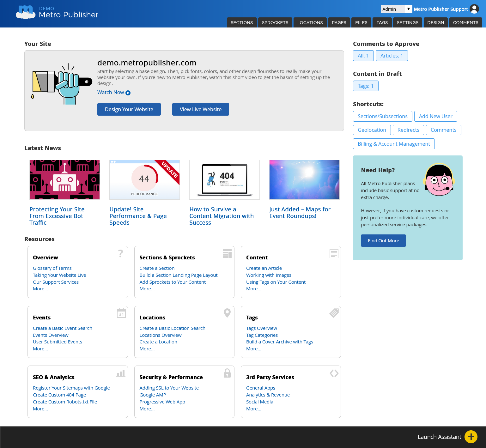Click the 3rd Party Services code brackets icon
The width and height of the screenshot is (486, 448).
334,373
